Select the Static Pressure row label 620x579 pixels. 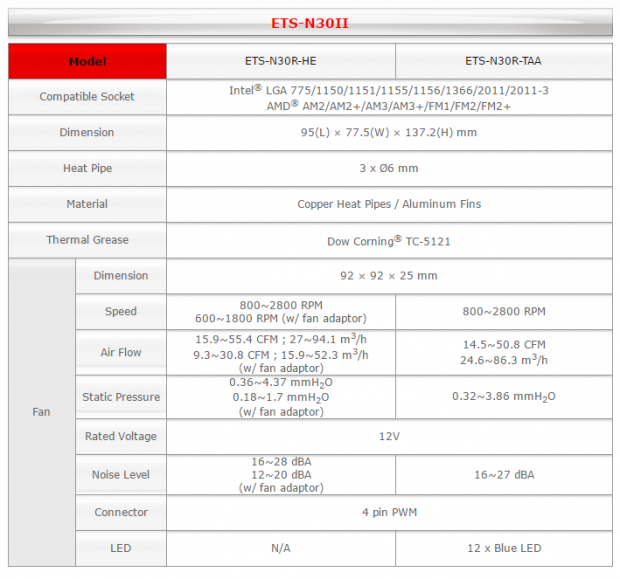pos(121,397)
